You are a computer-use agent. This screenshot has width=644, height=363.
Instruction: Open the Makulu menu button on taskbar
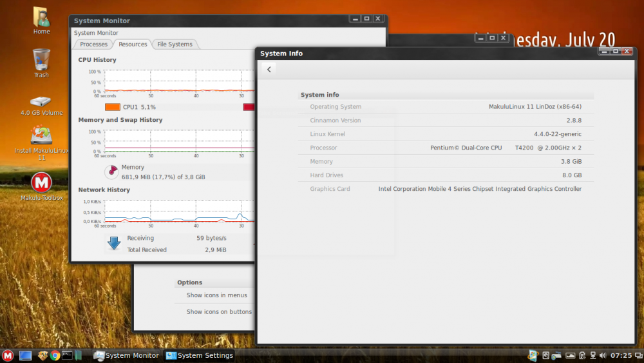point(8,355)
